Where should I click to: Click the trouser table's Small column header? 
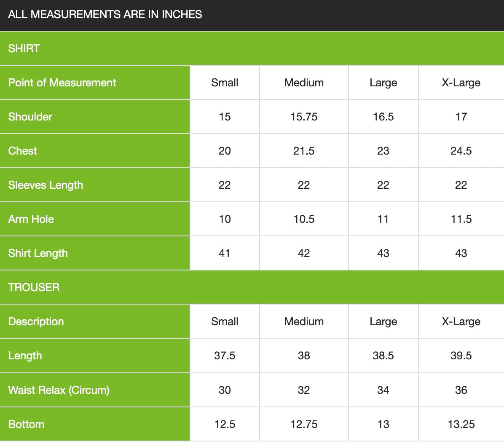click(225, 321)
